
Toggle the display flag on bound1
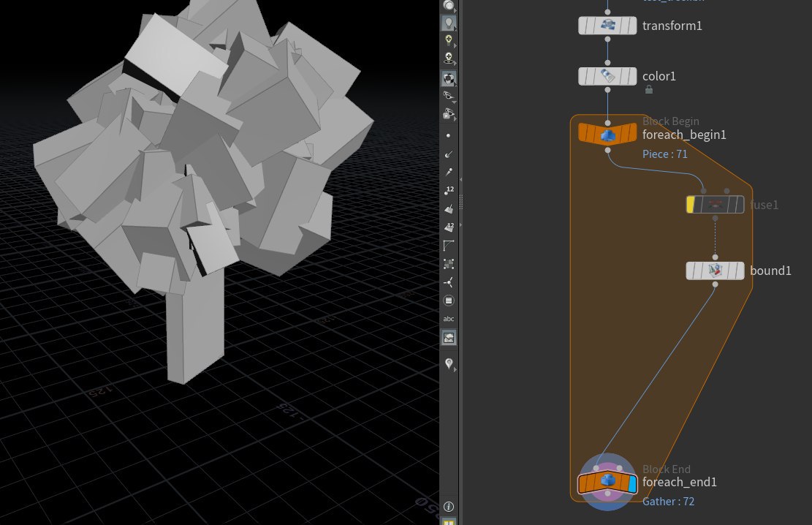(x=740, y=271)
